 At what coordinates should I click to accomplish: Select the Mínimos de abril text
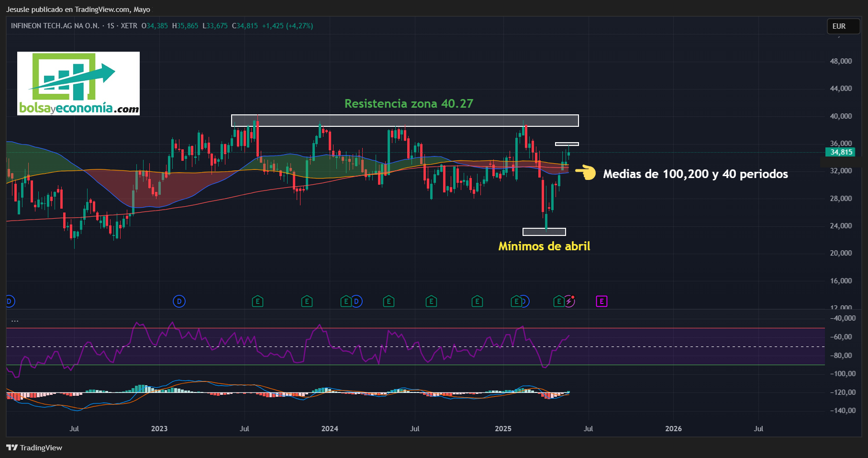pos(544,246)
